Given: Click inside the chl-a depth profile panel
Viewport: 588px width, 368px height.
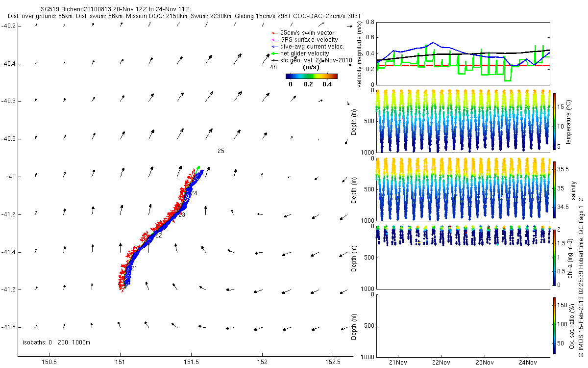Looking at the screenshot, I should (463, 257).
